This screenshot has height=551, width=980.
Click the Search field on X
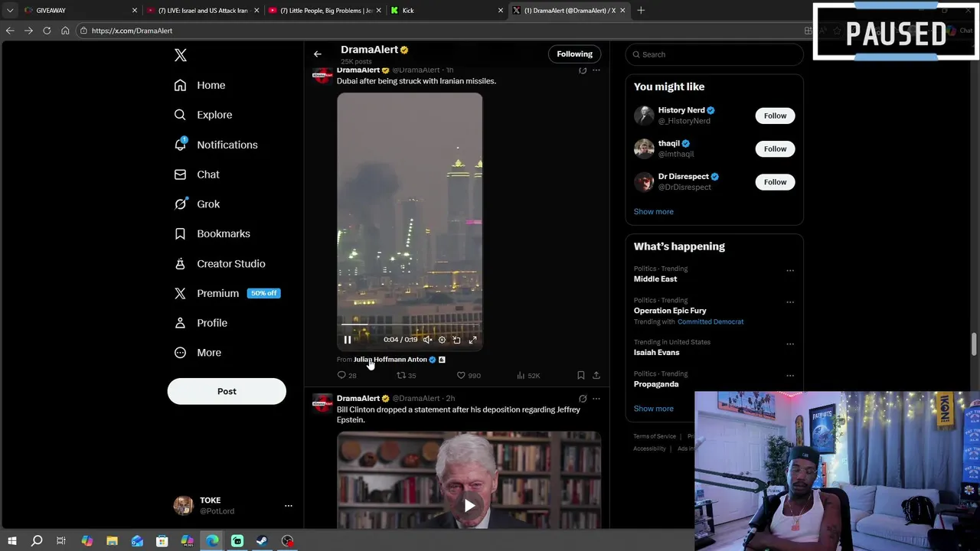pos(714,54)
